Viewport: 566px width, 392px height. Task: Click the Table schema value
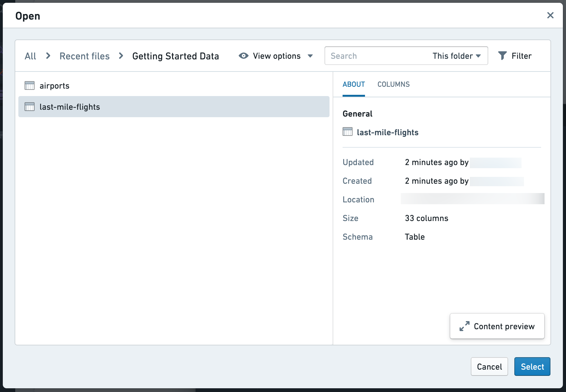click(414, 237)
